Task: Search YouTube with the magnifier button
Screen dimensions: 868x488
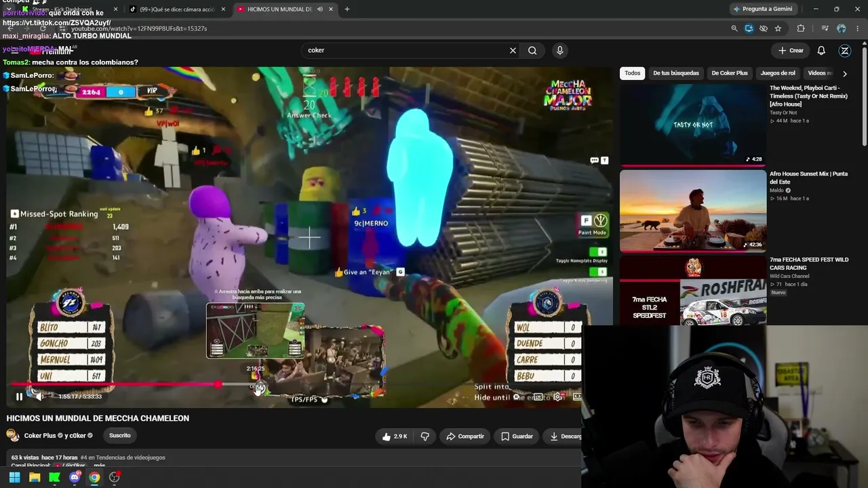Action: pos(532,50)
